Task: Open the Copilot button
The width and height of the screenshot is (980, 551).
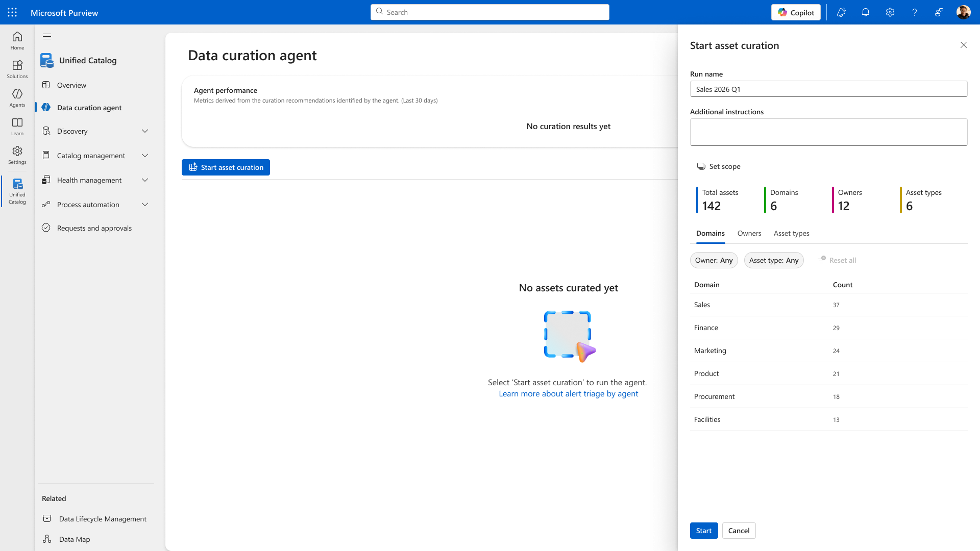Action: pos(796,12)
